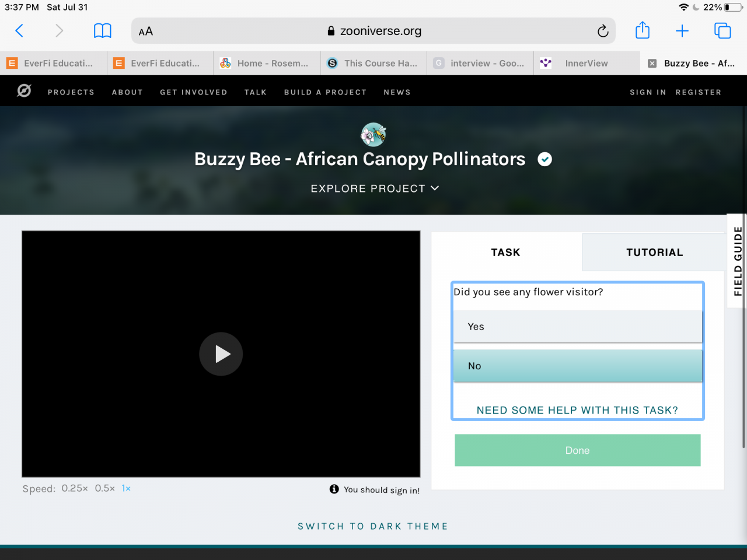Image resolution: width=747 pixels, height=560 pixels.
Task: Open Safari bookmarks book icon
Action: coord(103,31)
